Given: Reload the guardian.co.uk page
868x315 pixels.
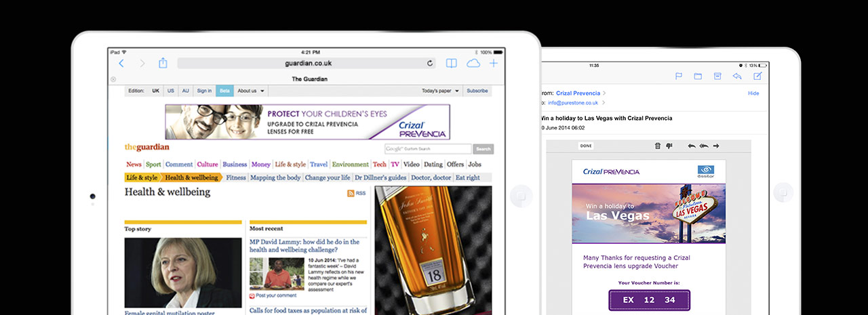Looking at the screenshot, I should click(430, 63).
